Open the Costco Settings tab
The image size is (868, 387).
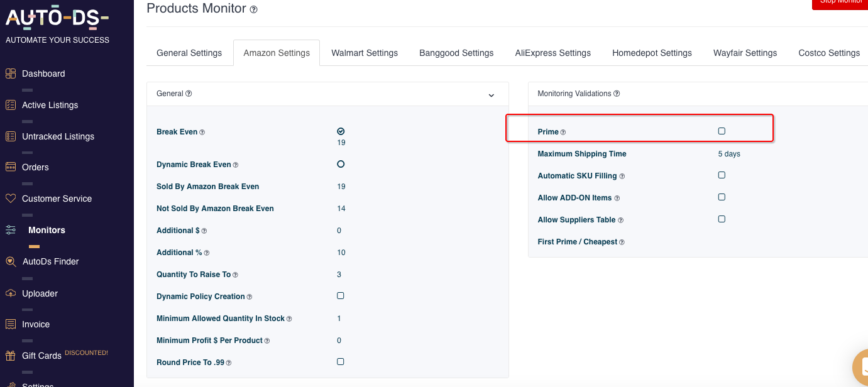coord(829,53)
